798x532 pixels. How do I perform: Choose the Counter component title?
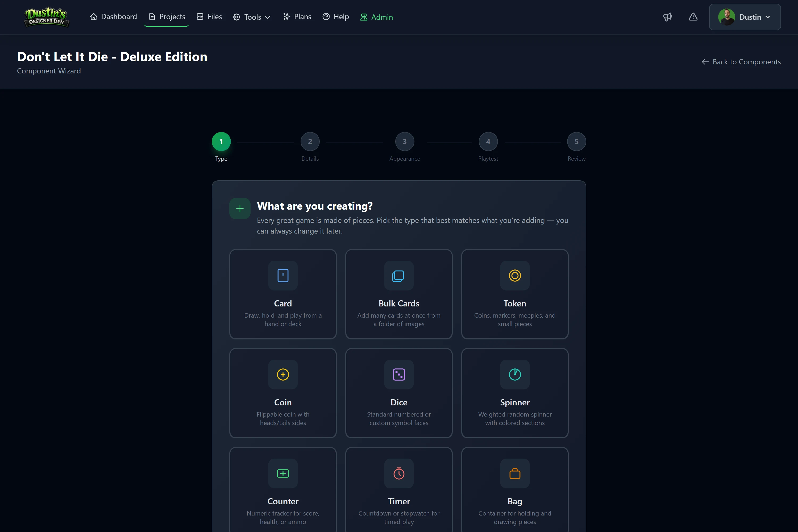283,501
